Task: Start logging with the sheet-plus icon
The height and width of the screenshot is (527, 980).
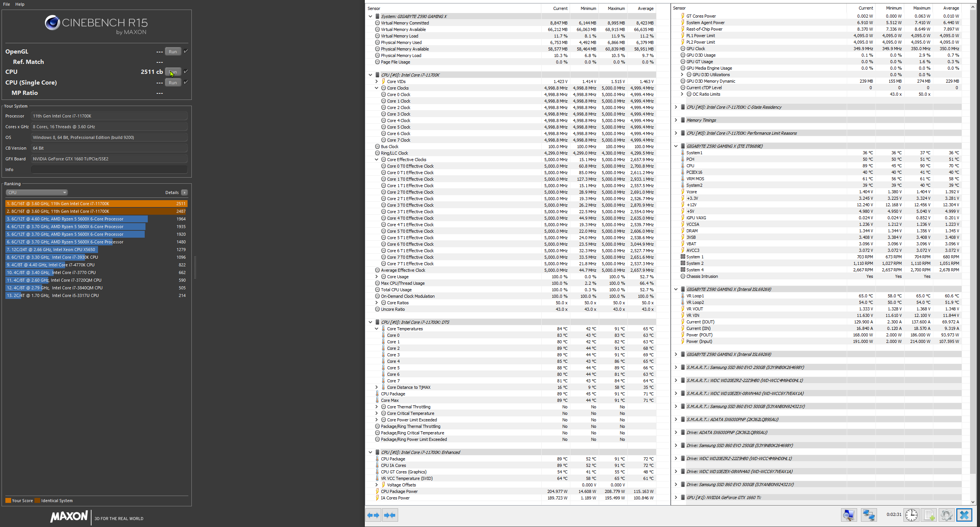Action: [929, 515]
